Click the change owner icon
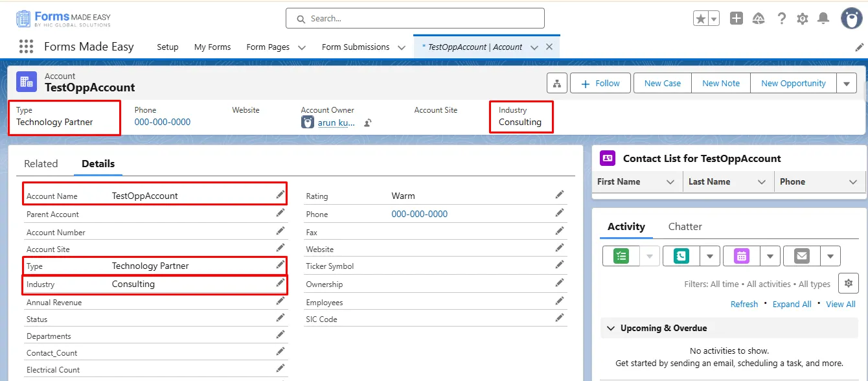This screenshot has width=868, height=381. point(368,122)
